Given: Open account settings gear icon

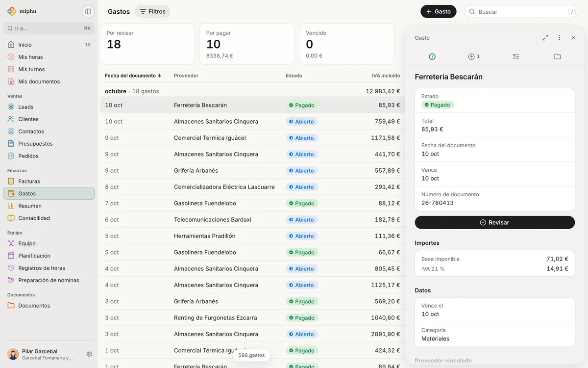Looking at the screenshot, I should [x=89, y=354].
